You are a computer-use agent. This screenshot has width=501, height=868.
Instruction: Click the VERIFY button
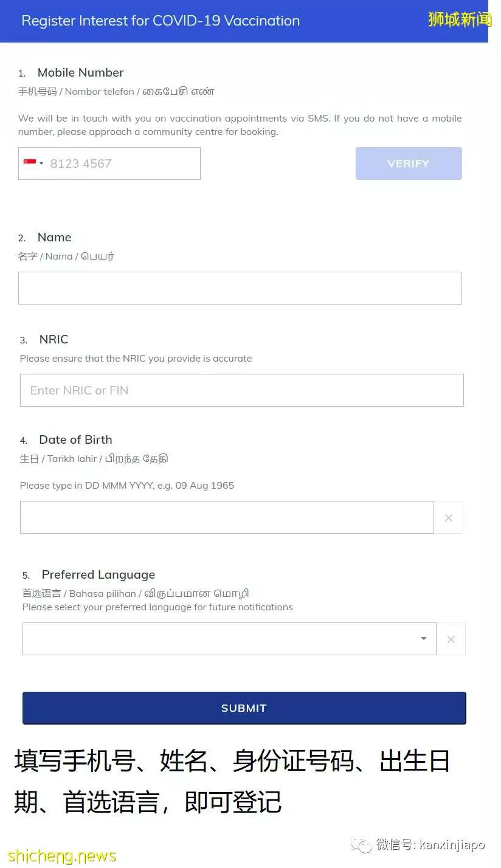[x=409, y=164]
